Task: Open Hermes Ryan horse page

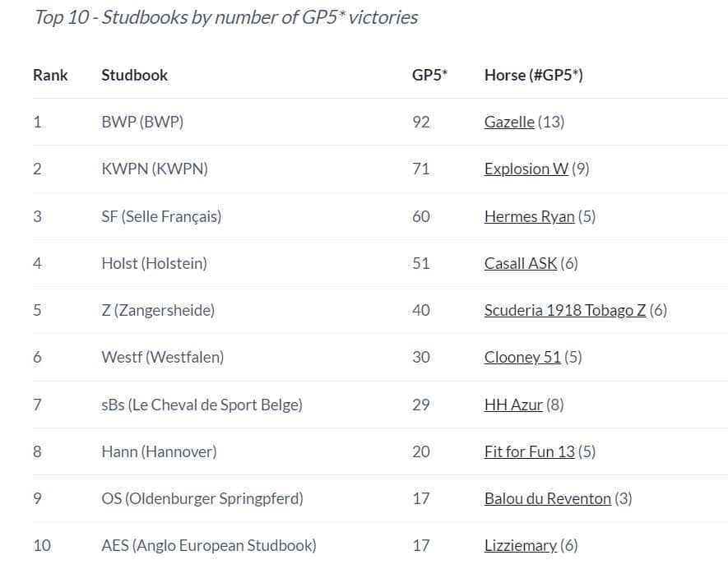Action: [530, 216]
